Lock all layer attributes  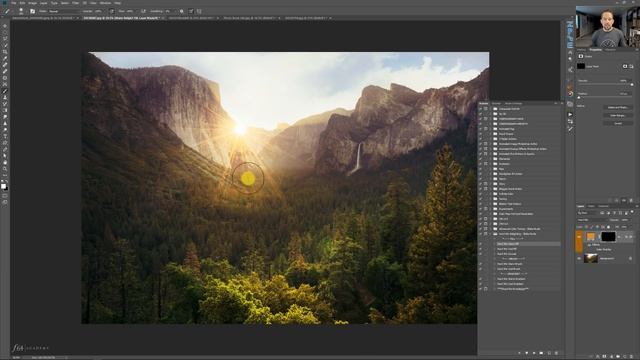click(609, 227)
